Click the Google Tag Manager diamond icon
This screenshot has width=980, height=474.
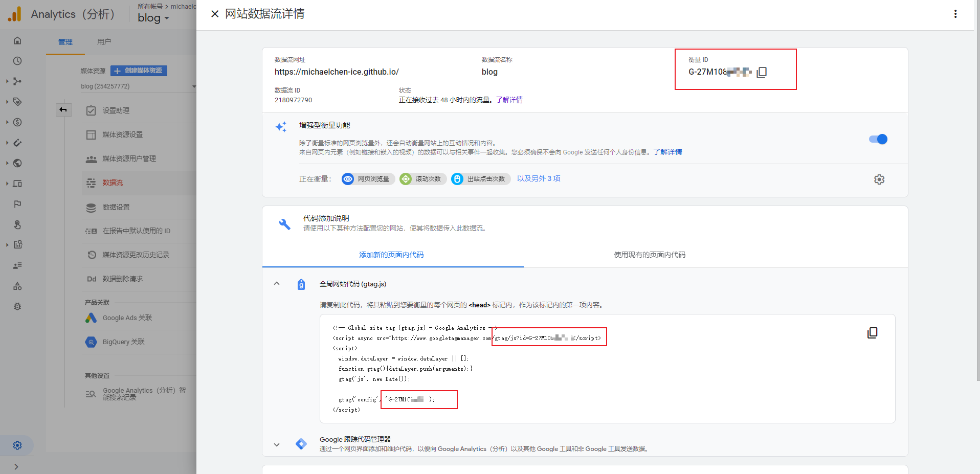(301, 444)
